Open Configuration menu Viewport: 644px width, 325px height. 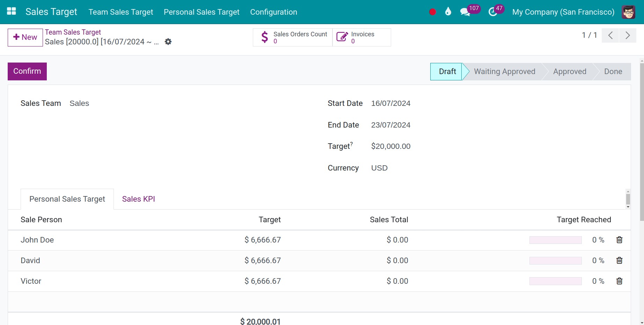click(273, 12)
